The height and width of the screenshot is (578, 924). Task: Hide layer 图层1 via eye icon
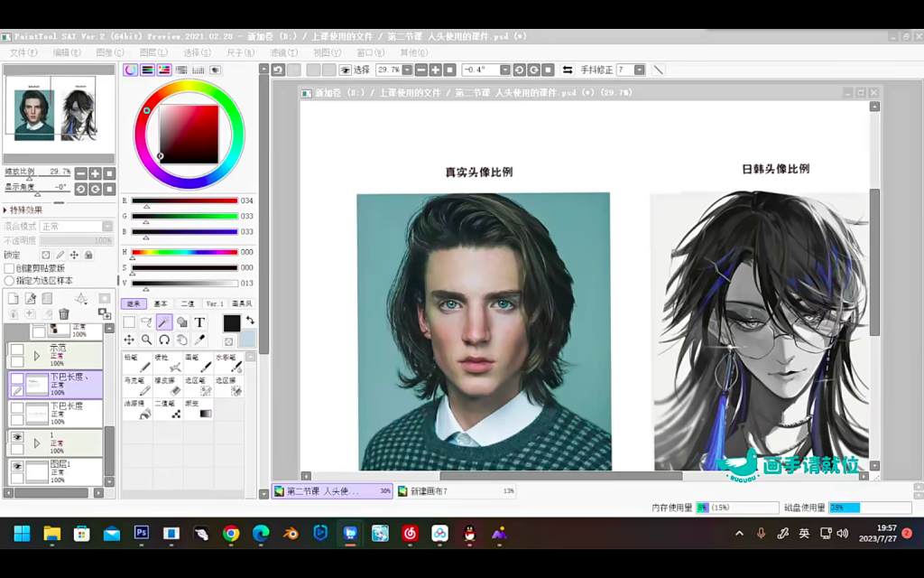pos(16,466)
